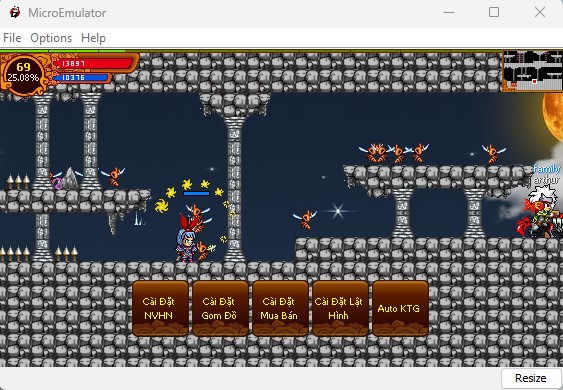Open the File menu
The image size is (563, 390).
12,38
